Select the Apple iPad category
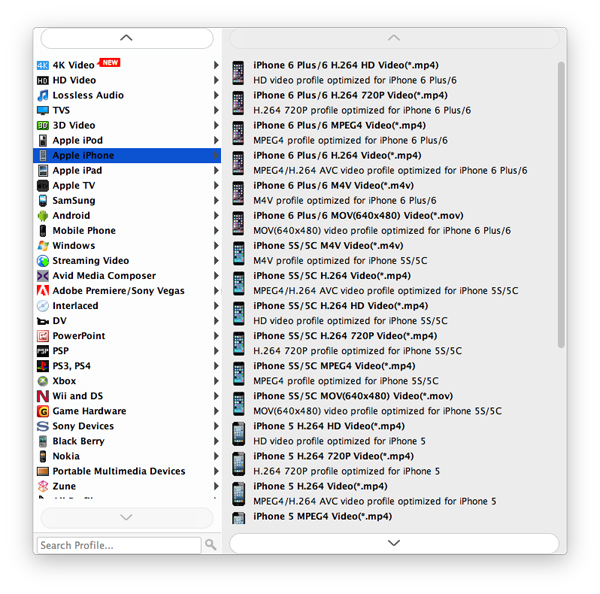 click(77, 170)
